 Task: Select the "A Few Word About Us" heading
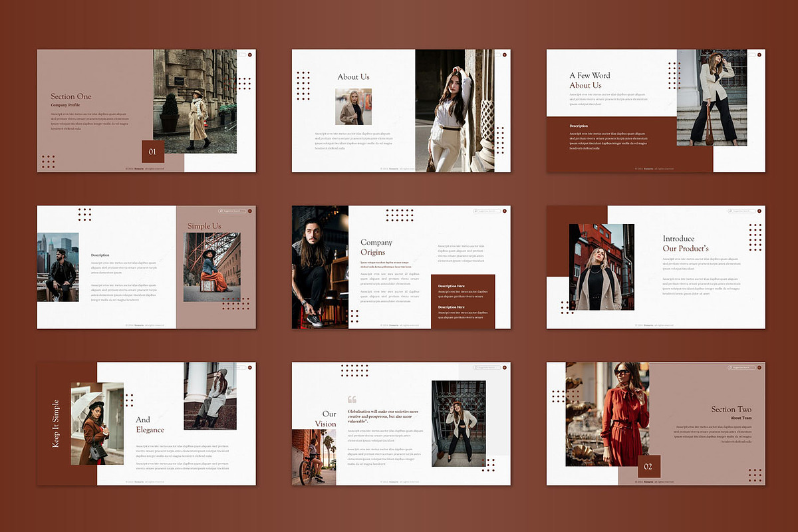point(590,80)
